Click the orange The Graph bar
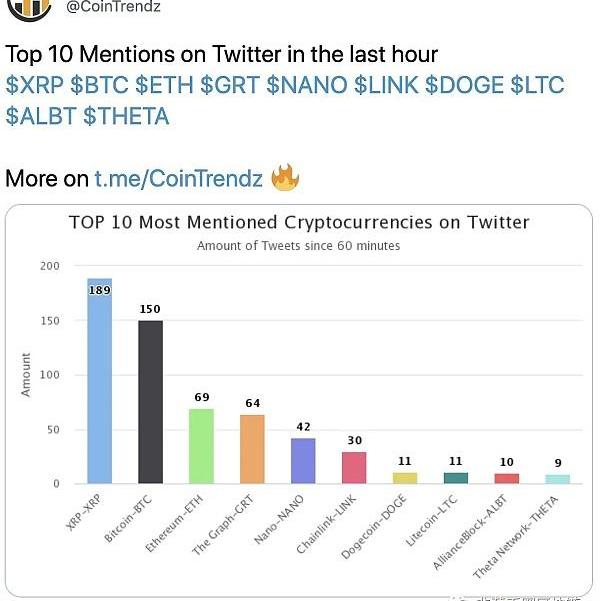The width and height of the screenshot is (600, 601). click(252, 449)
